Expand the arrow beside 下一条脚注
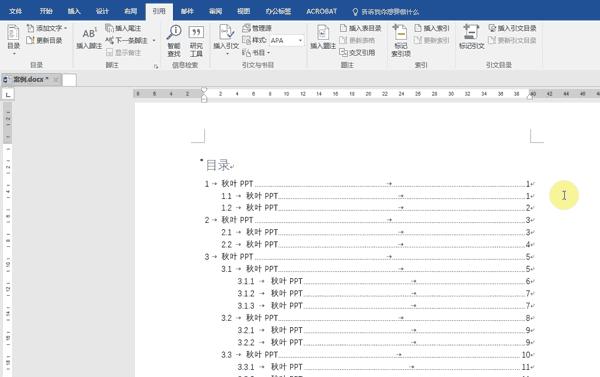 [154, 40]
